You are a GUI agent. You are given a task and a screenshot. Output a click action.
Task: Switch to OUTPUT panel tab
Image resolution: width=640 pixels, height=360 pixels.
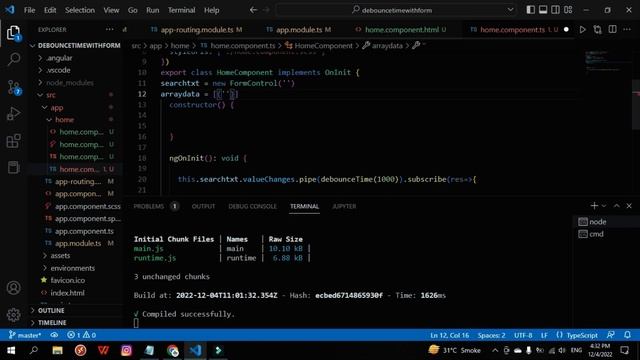[x=203, y=207]
